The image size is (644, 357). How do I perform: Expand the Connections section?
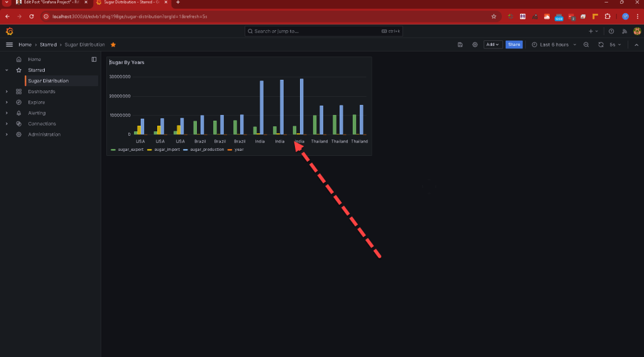(x=6, y=124)
